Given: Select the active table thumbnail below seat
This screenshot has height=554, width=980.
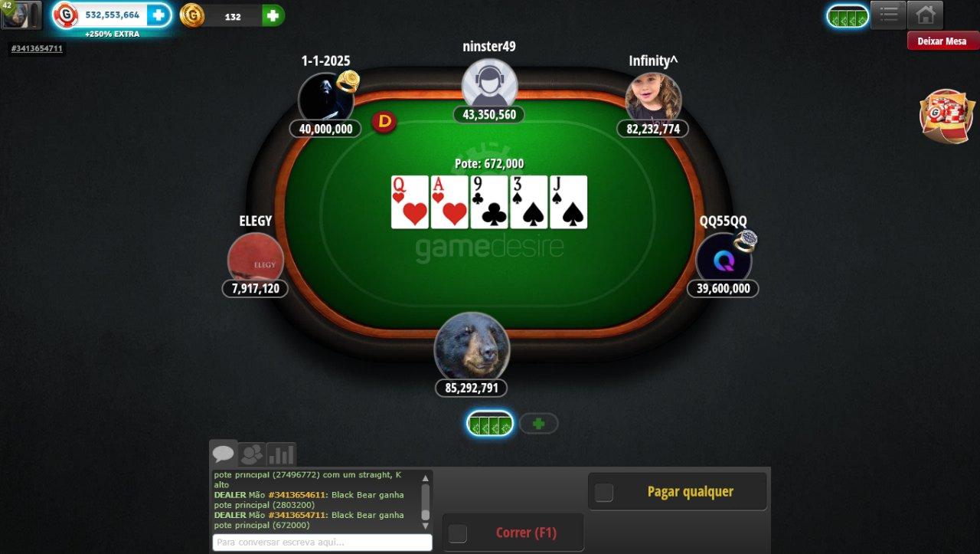Looking at the screenshot, I should tap(490, 423).
